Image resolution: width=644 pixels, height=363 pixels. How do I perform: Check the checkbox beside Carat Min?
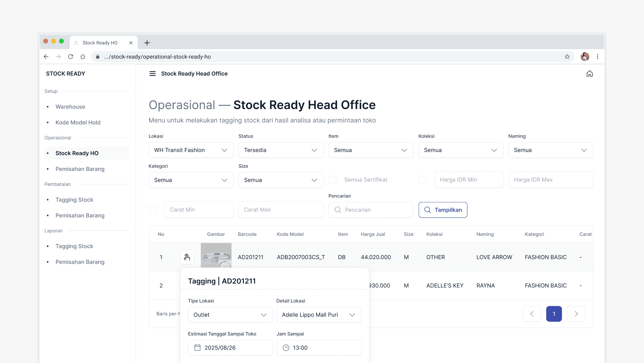pyautogui.click(x=152, y=210)
